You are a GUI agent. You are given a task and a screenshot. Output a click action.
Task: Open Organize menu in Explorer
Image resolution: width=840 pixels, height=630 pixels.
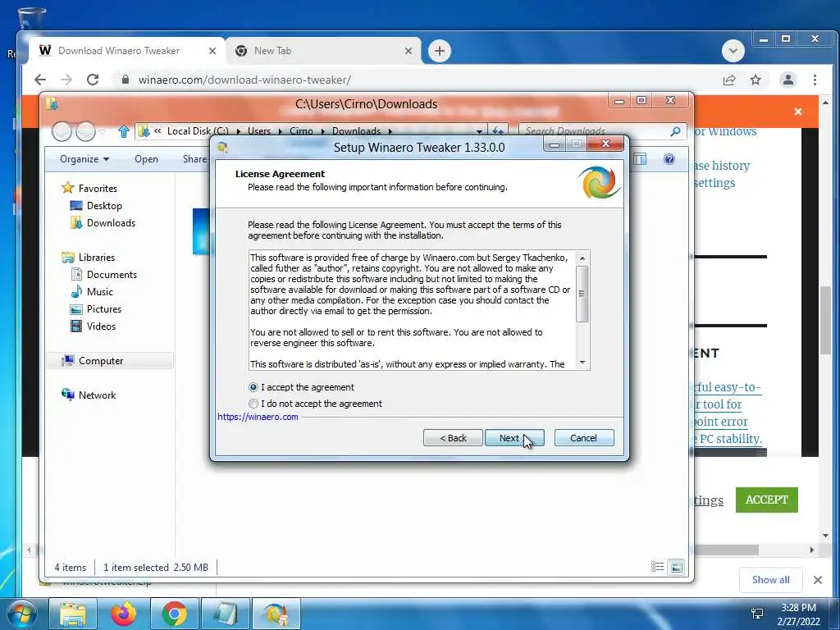(x=84, y=159)
